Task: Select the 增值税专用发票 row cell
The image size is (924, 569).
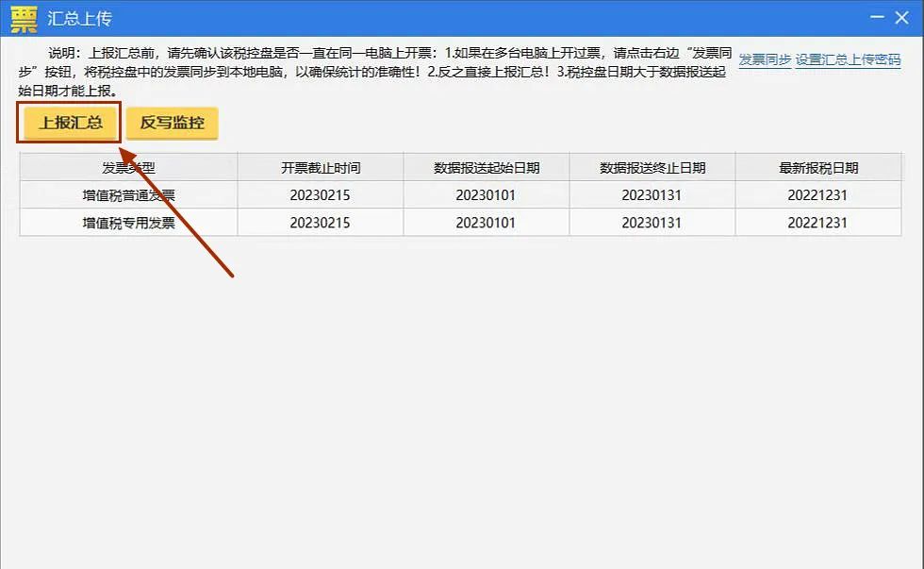Action: pos(128,223)
